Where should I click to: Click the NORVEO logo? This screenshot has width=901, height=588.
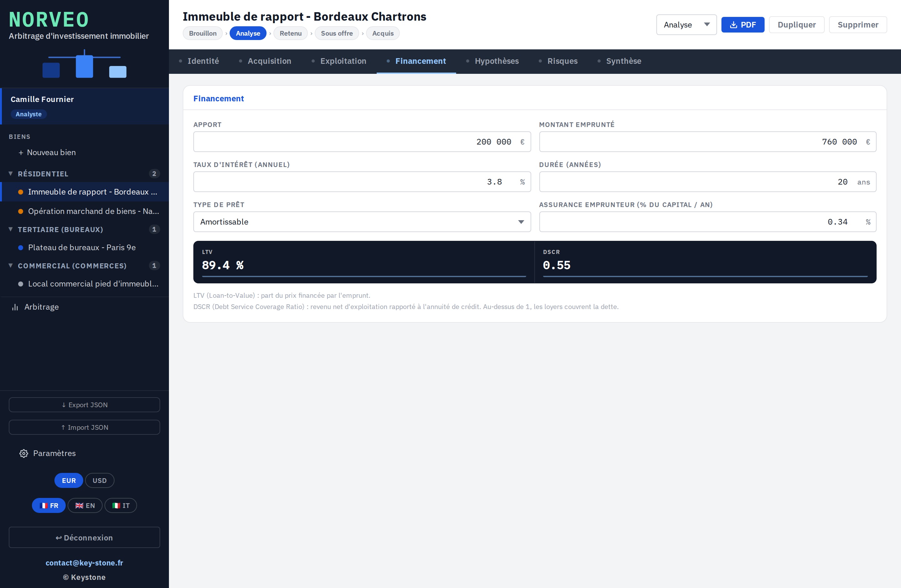click(x=49, y=20)
